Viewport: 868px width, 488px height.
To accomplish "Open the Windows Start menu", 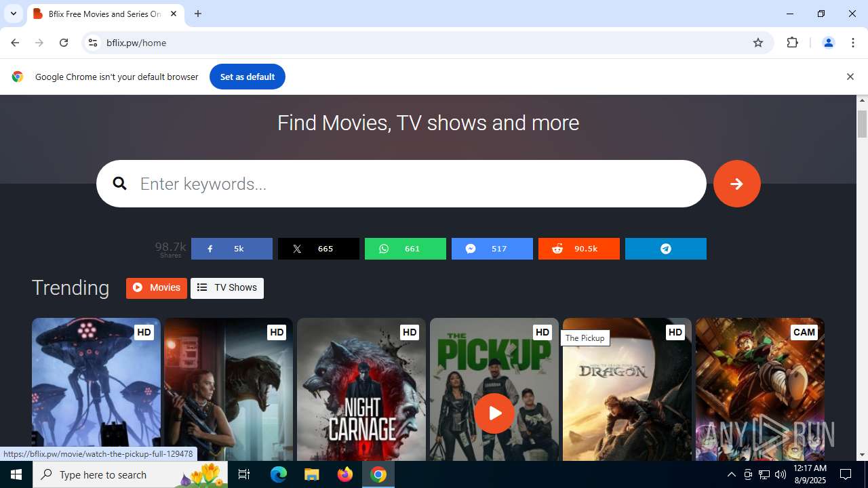I will (16, 474).
